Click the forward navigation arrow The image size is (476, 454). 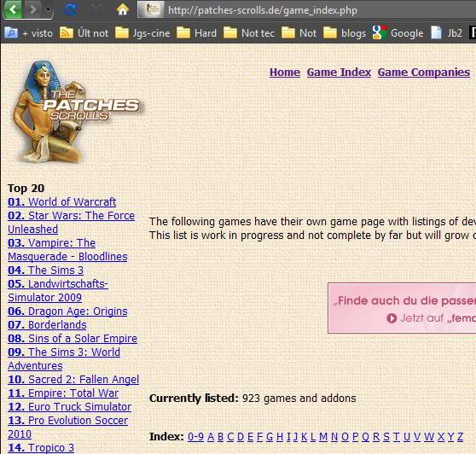pos(32,9)
